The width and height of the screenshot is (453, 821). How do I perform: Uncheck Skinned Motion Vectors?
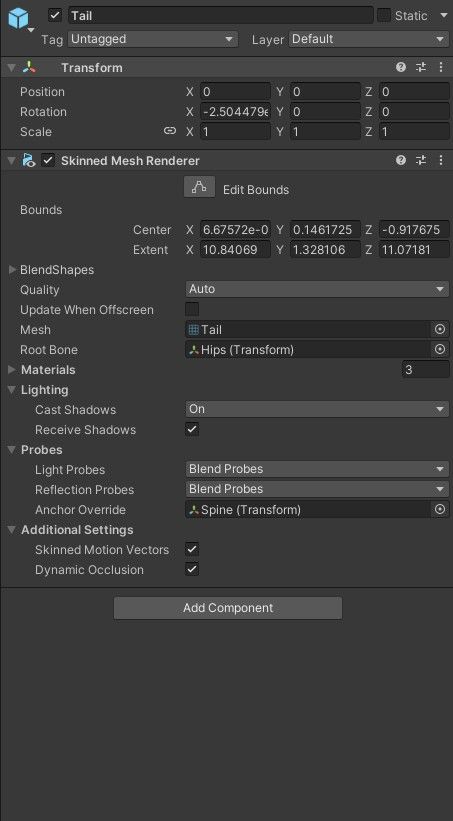[192, 549]
